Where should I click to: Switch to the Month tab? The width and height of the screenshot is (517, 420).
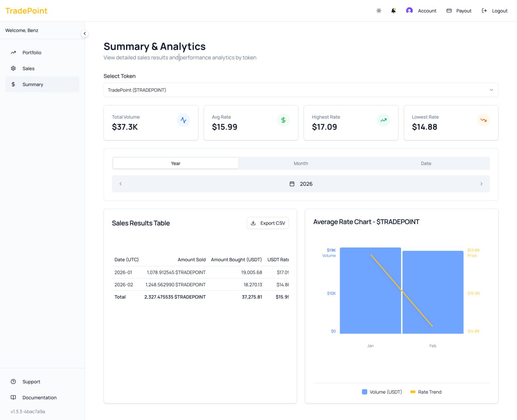[301, 163]
